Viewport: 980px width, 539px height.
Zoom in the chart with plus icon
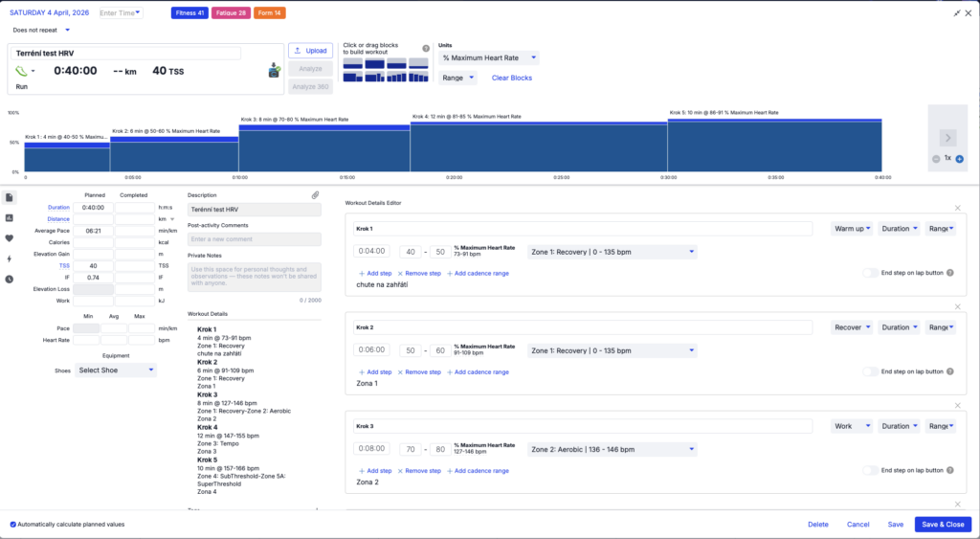coord(959,159)
